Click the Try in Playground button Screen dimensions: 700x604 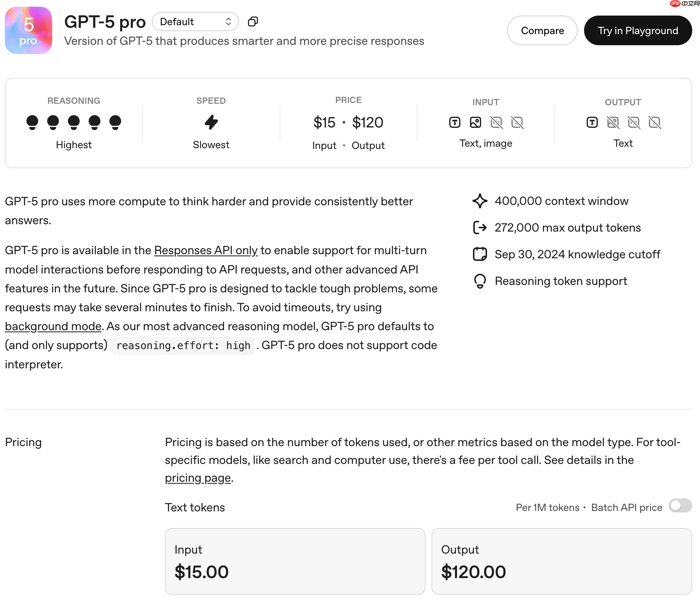tap(638, 30)
